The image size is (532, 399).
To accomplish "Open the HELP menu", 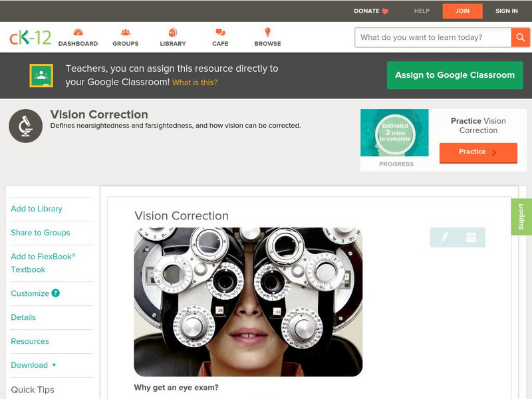I will pos(422,11).
